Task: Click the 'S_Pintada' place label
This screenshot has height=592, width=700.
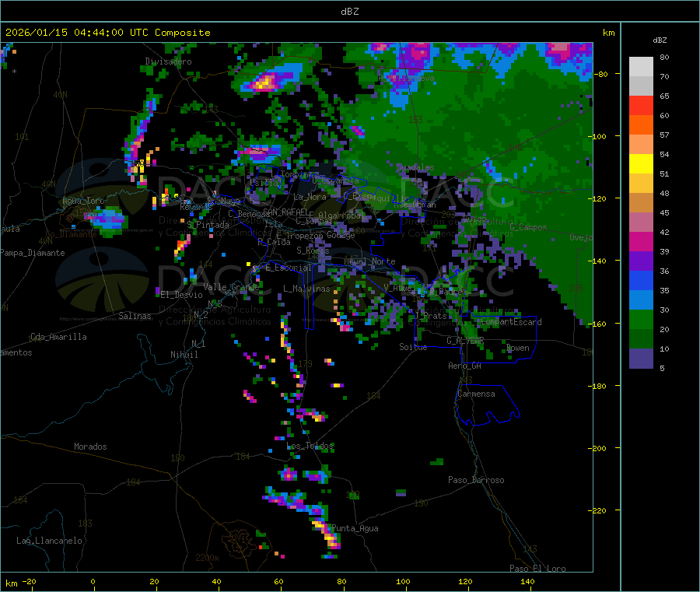Action: click(208, 225)
